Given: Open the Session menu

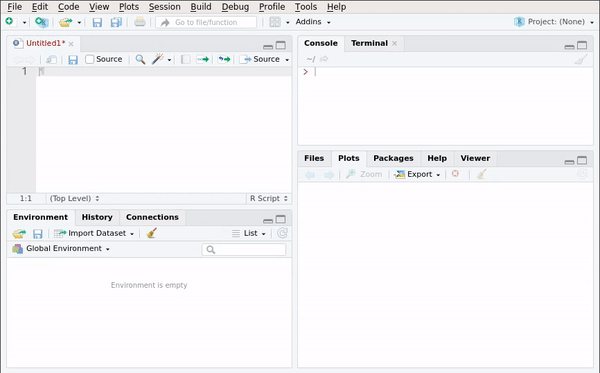Looking at the screenshot, I should pos(165,7).
